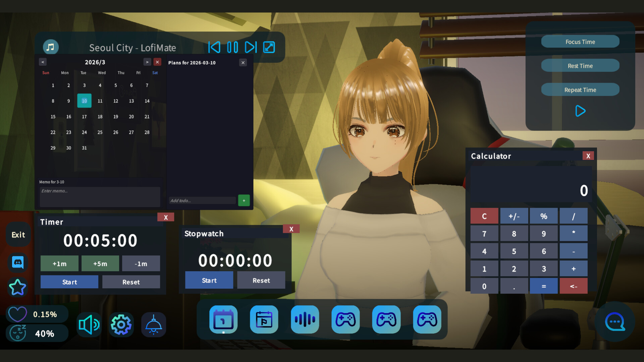Click the Enter memo text field
Viewport: 644px width, 362px height.
coord(100,197)
